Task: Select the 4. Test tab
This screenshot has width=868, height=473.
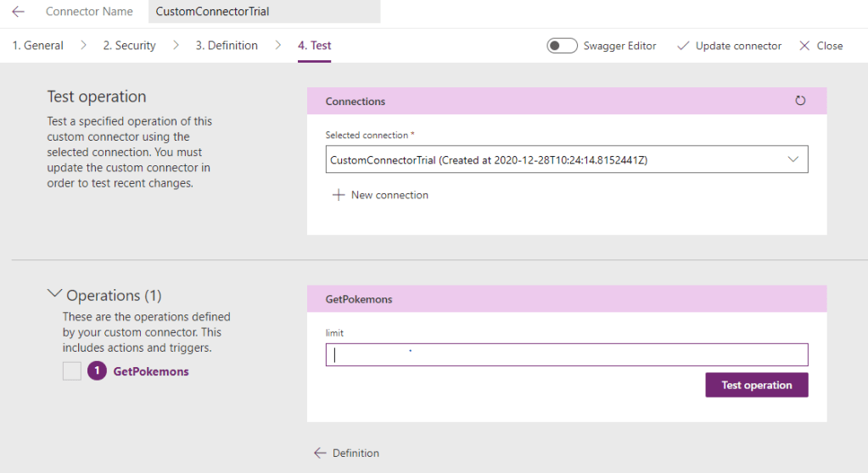Action: tap(314, 46)
